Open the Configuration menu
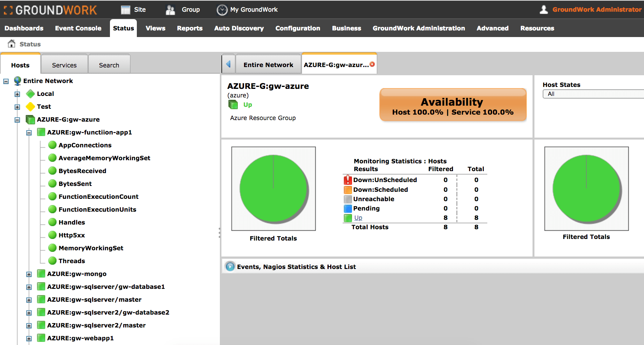Image resolution: width=644 pixels, height=345 pixels. point(298,28)
